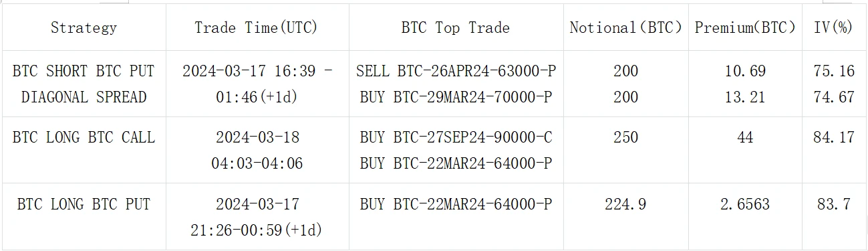This screenshot has height=251, width=868.
Task: Click BUY BTC-29MAR24-70000-P trade text
Action: (x=456, y=96)
